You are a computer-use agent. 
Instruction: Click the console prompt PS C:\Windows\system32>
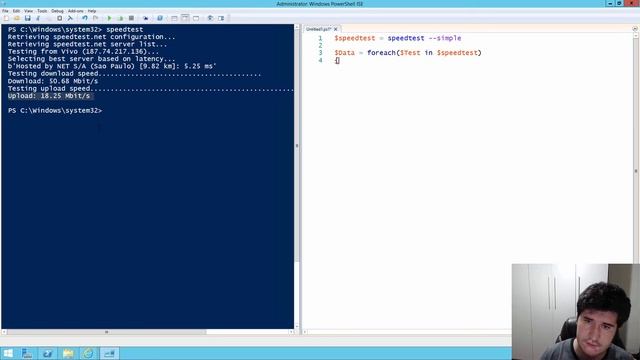[x=55, y=111]
